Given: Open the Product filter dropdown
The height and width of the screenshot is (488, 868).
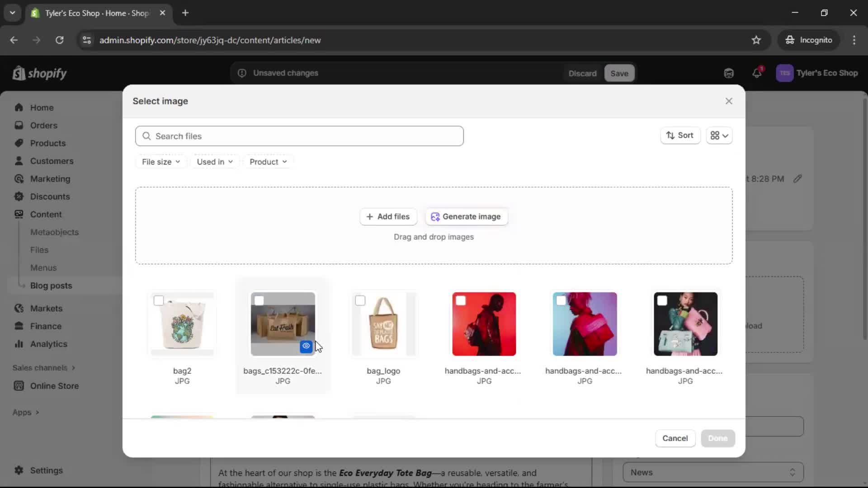Looking at the screenshot, I should 268,161.
